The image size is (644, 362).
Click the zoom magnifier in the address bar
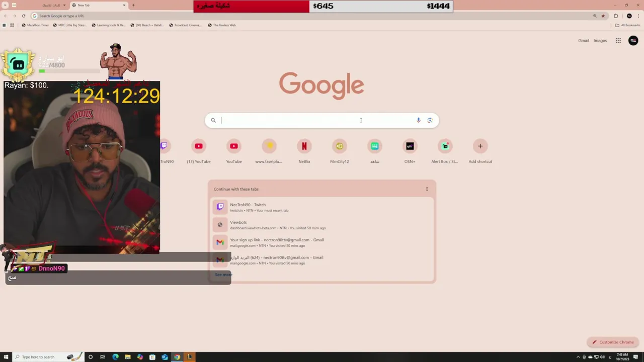[595, 16]
